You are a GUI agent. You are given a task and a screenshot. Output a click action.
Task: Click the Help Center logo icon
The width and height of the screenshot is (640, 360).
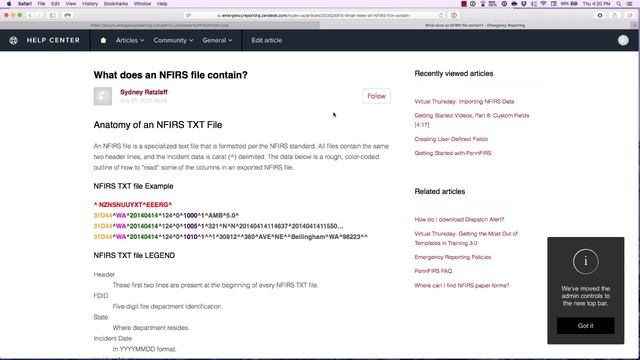pyautogui.click(x=13, y=40)
